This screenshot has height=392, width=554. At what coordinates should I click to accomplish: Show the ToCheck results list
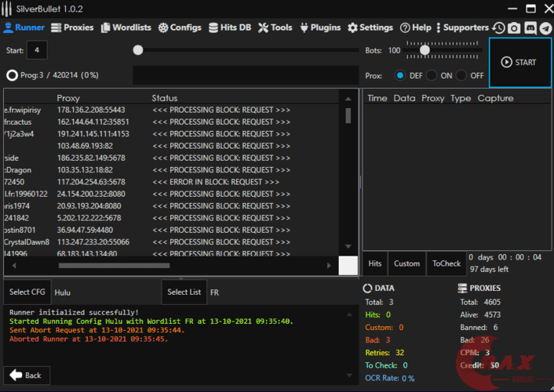446,263
